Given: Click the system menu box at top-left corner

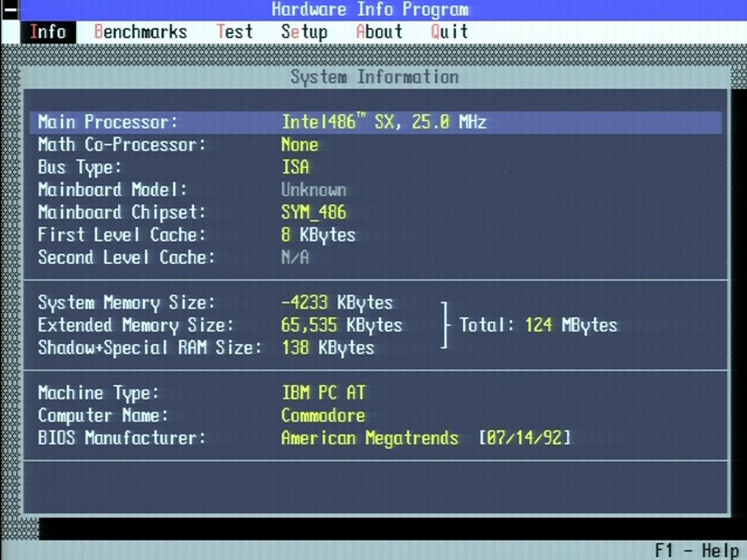Looking at the screenshot, I should tap(9, 9).
